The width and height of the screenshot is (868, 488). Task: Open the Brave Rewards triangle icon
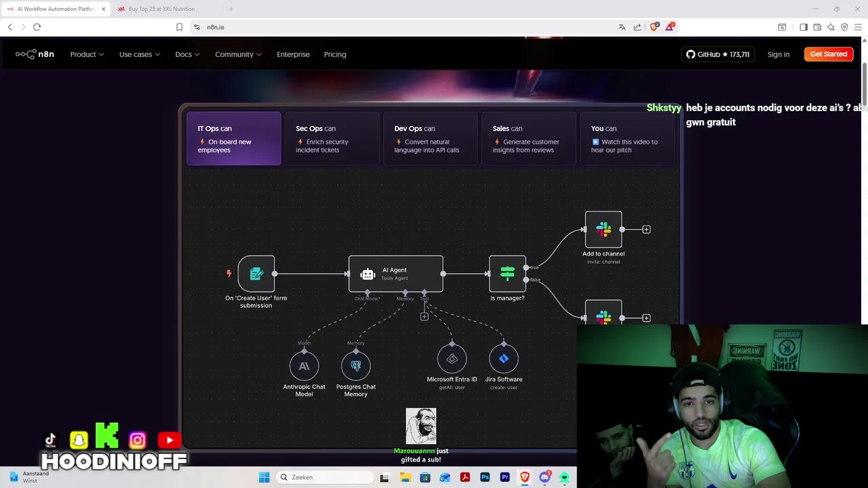tap(670, 26)
